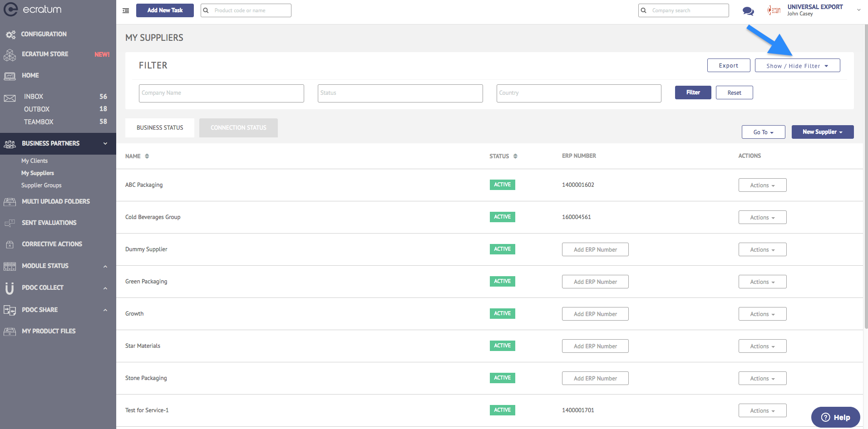Switch to the Business Status tab
The width and height of the screenshot is (868, 429).
click(160, 128)
